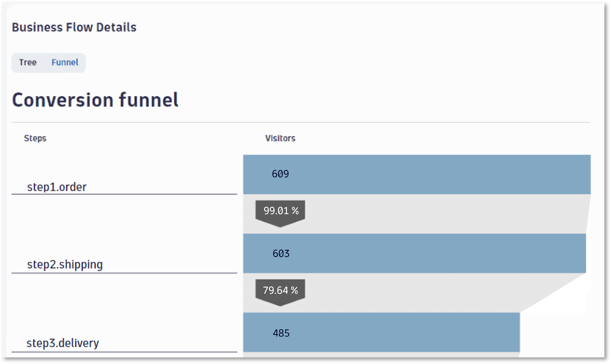Click the Tree/Funnel view switcher group
The width and height of the screenshot is (611, 364).
tap(48, 62)
